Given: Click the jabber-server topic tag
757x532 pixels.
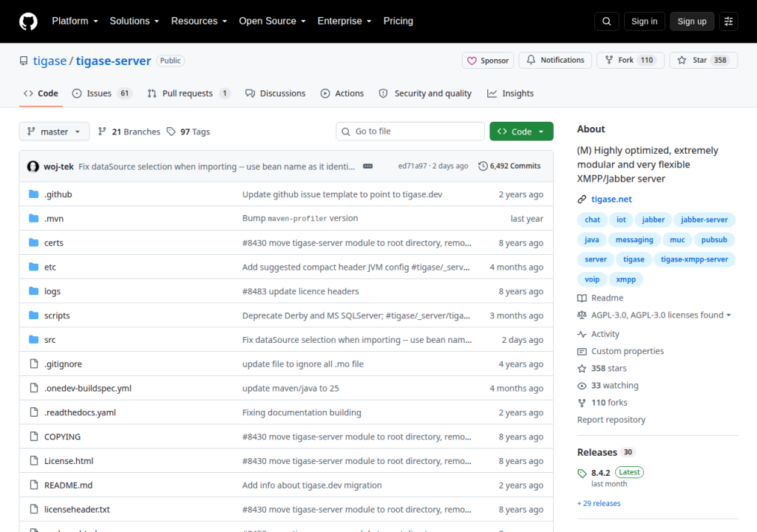Looking at the screenshot, I should click(x=704, y=219).
